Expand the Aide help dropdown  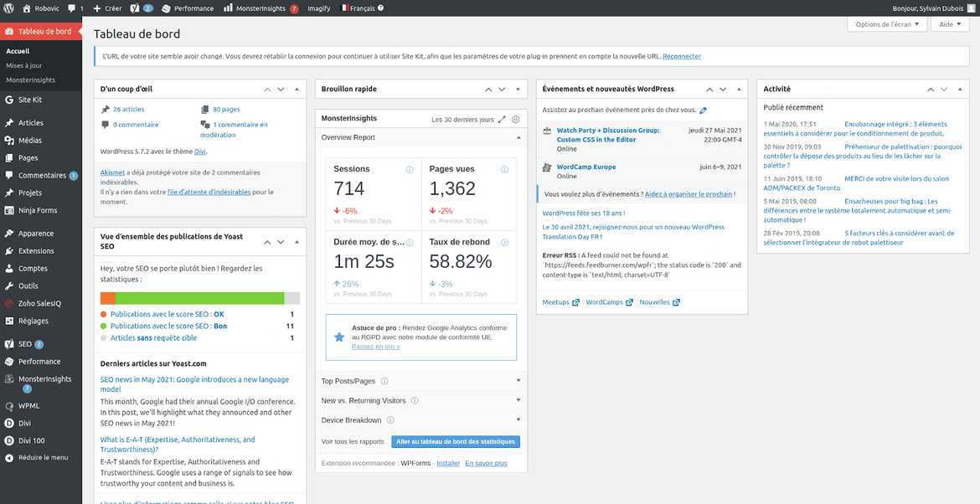point(950,24)
